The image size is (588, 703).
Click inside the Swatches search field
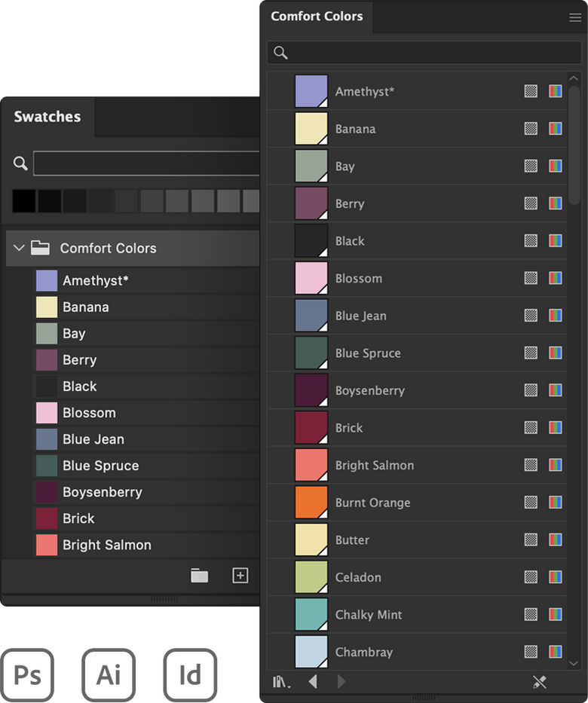click(147, 163)
